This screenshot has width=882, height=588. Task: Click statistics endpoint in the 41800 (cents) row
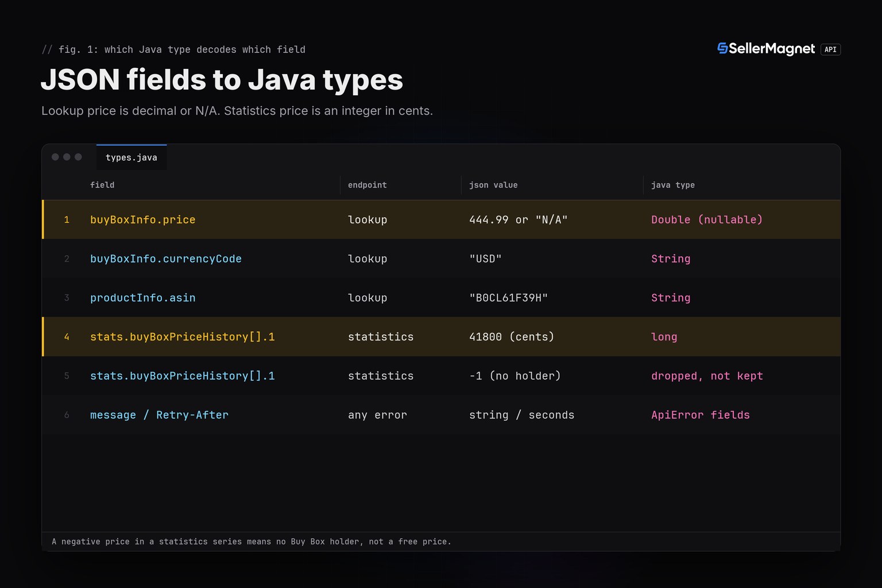coord(381,336)
